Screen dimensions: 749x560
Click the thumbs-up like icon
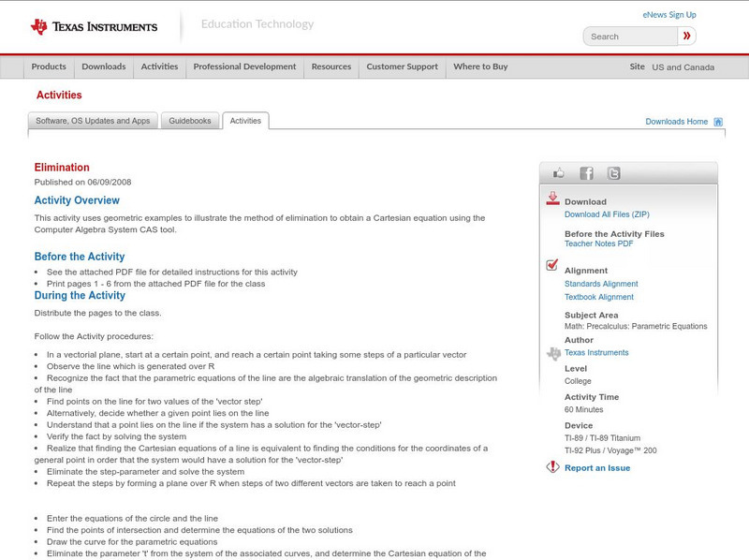[x=559, y=173]
